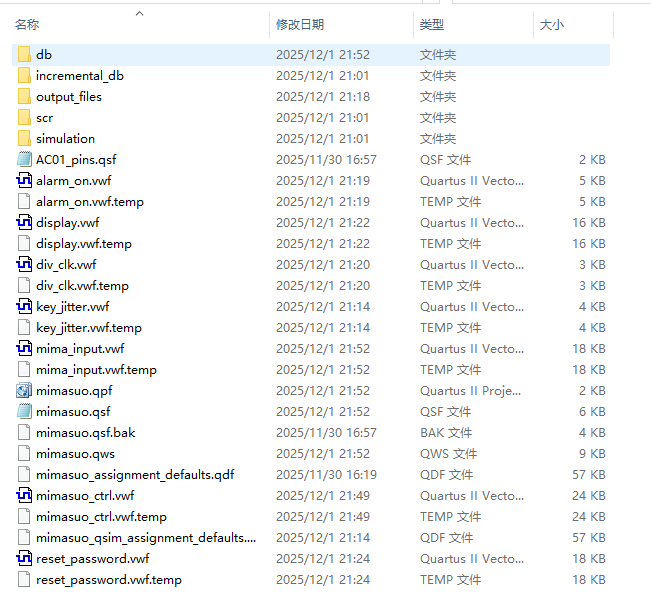Viewport: 651px width, 614px height.
Task: Click the date 2025/12/1 21:18
Action: coord(323,97)
